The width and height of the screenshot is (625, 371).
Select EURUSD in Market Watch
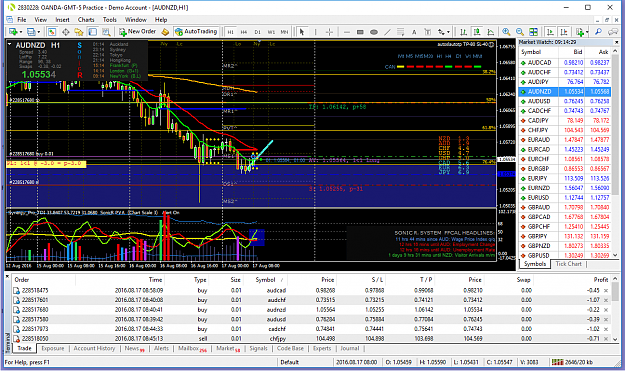tap(566, 198)
